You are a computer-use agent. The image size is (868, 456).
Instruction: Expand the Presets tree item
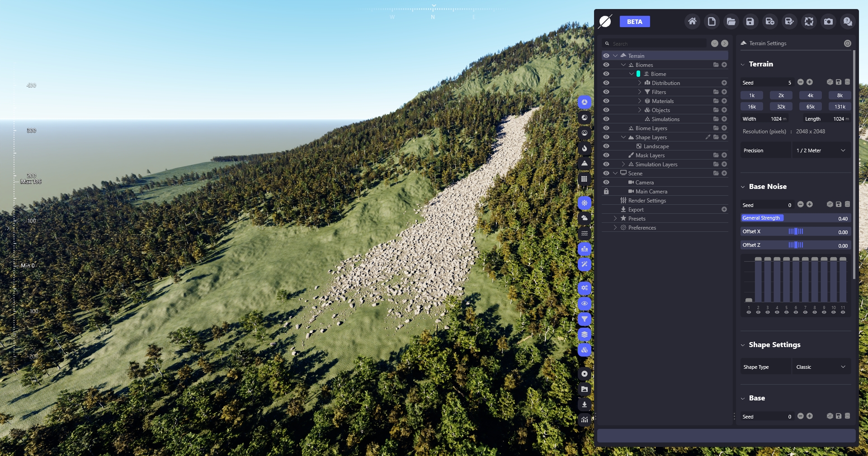[x=615, y=219]
